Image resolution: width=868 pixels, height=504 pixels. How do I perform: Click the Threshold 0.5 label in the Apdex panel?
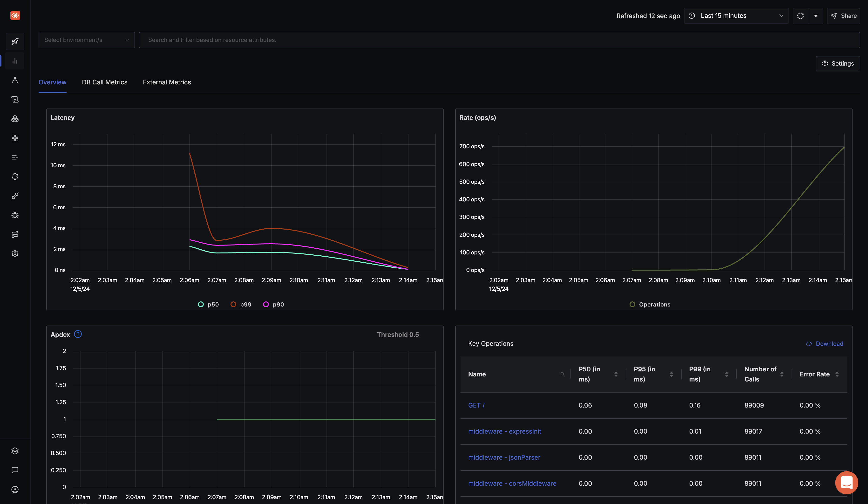(x=398, y=335)
